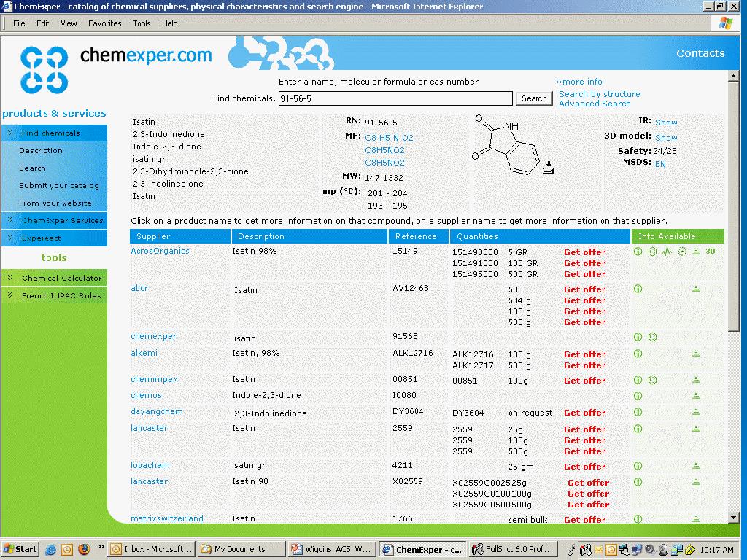Click the dotted circle icon for AcrosOrganics

click(x=682, y=252)
